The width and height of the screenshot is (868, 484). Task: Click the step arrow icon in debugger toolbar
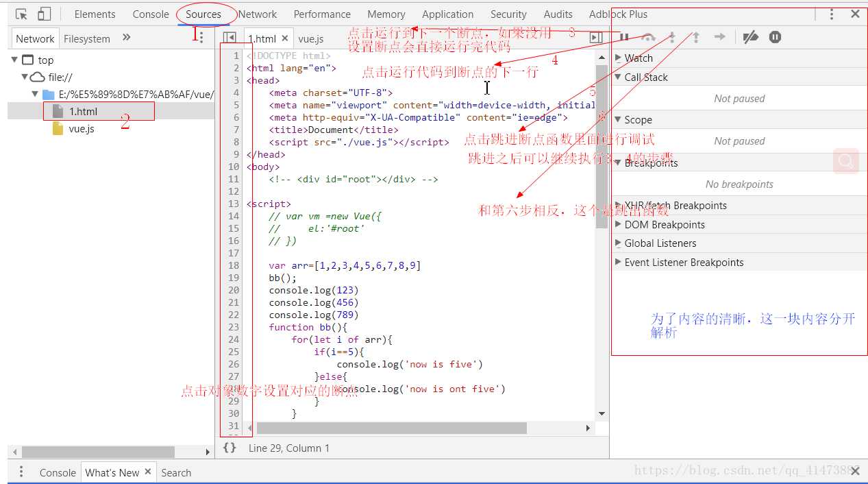(x=719, y=37)
